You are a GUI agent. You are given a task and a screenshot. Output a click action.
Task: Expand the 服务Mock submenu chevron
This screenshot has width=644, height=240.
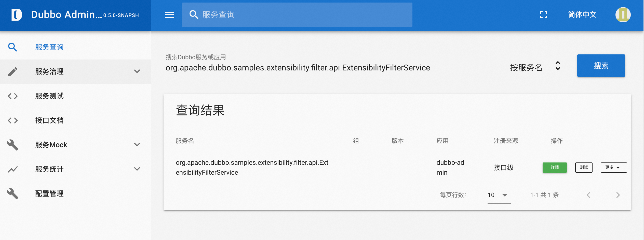[137, 145]
